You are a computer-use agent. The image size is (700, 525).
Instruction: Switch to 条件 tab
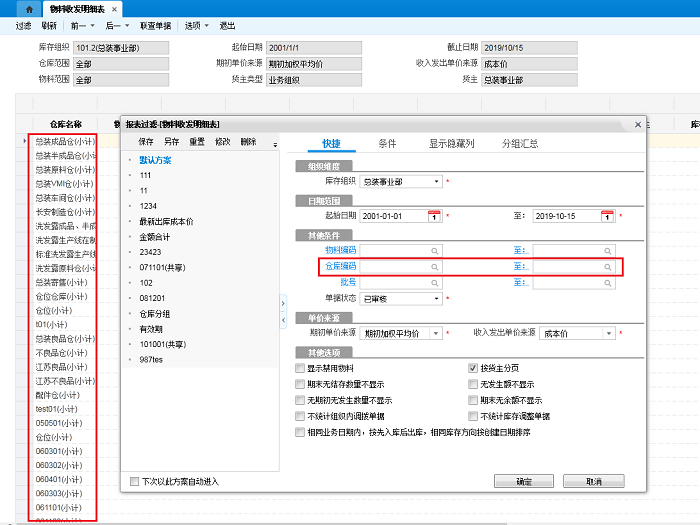[387, 144]
